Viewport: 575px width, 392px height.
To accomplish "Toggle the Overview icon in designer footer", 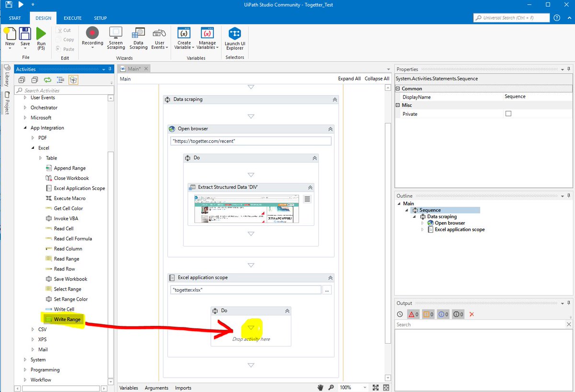I will point(386,387).
